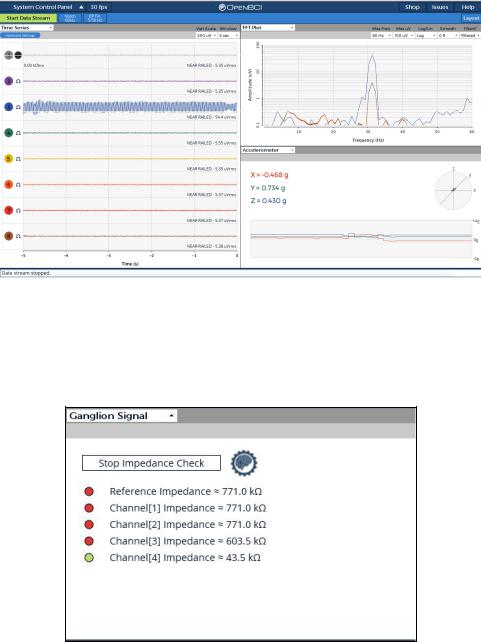The image size is (481, 642).
Task: Click red status dot for Reference Impedance
Action: (89, 491)
